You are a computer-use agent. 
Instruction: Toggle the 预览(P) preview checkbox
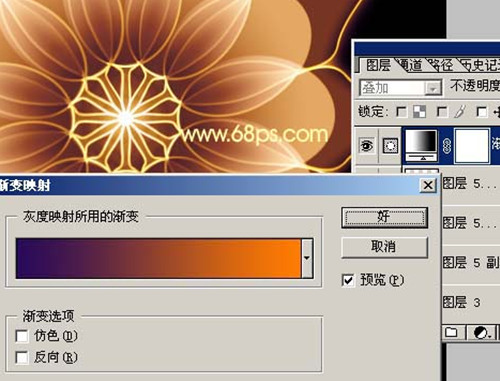click(348, 280)
